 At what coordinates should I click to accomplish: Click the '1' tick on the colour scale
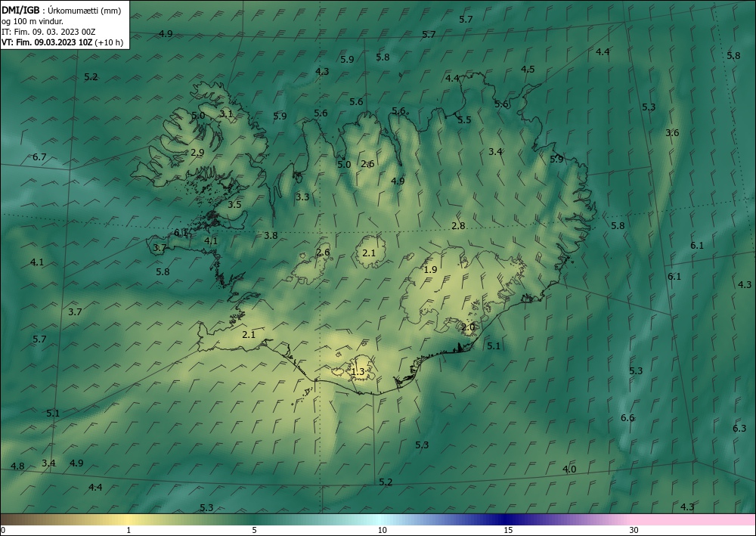coord(129,531)
